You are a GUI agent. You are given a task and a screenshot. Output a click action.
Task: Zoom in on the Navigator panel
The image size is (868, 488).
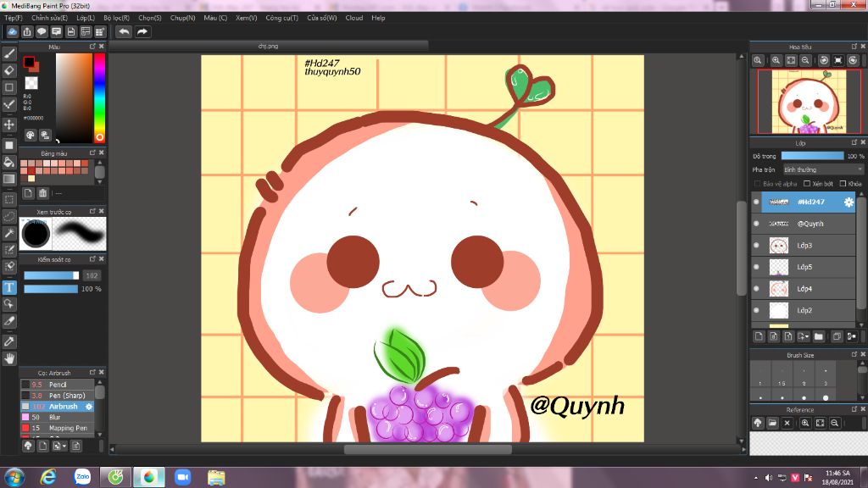(776, 60)
